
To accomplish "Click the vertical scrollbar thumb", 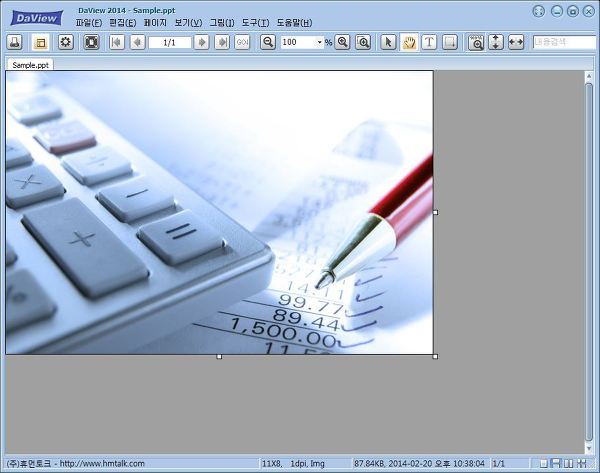I will tap(589, 262).
